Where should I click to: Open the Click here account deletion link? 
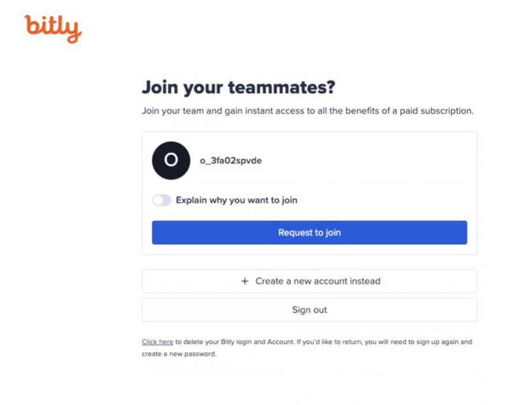click(x=158, y=342)
